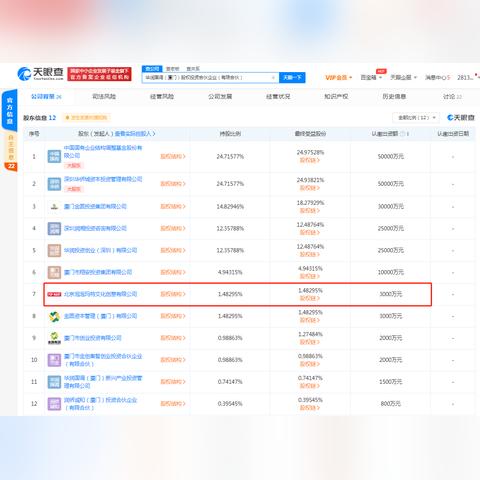Open the 持股比例(12) filter dropdown
Screen dimensions: 480x480
416,118
